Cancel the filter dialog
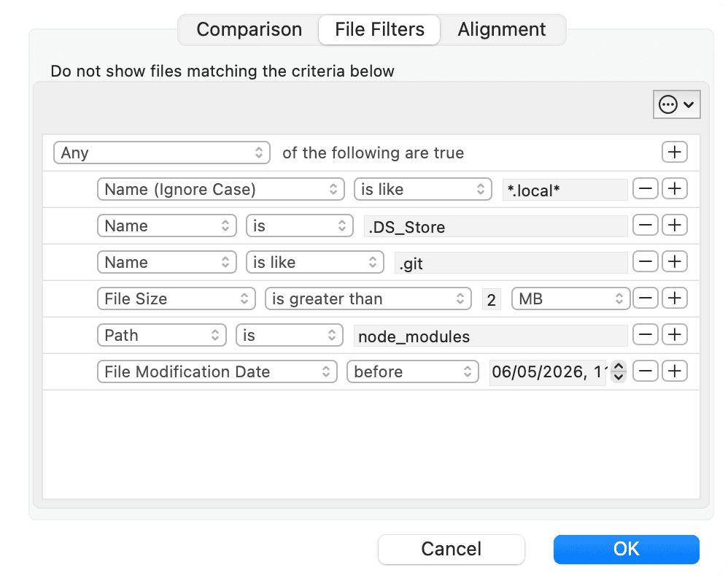Viewport: 728px width, 578px height. 452,550
